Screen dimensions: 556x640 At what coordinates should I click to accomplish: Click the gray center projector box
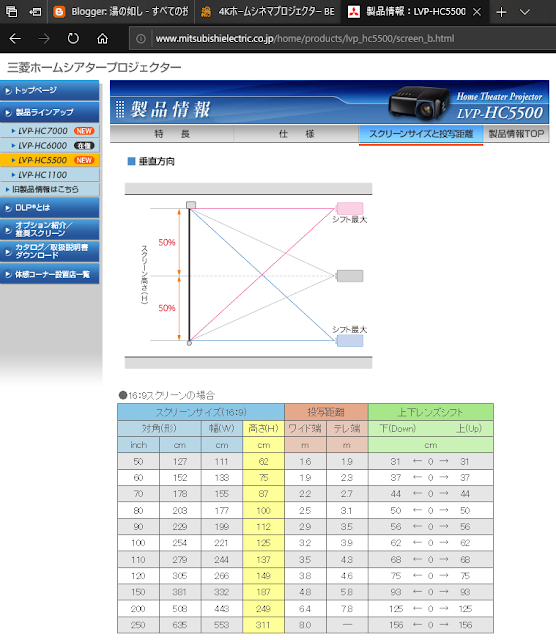tap(350, 276)
